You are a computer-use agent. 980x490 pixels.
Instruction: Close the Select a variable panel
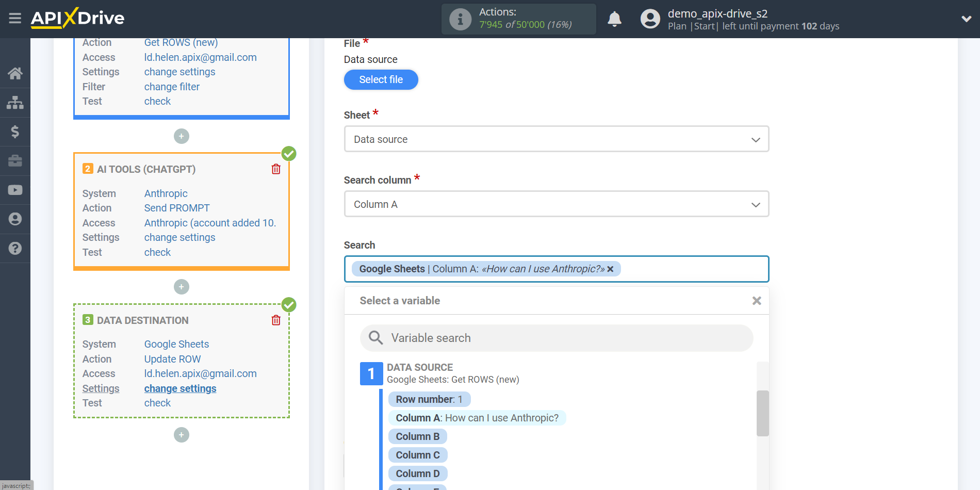coord(757,301)
